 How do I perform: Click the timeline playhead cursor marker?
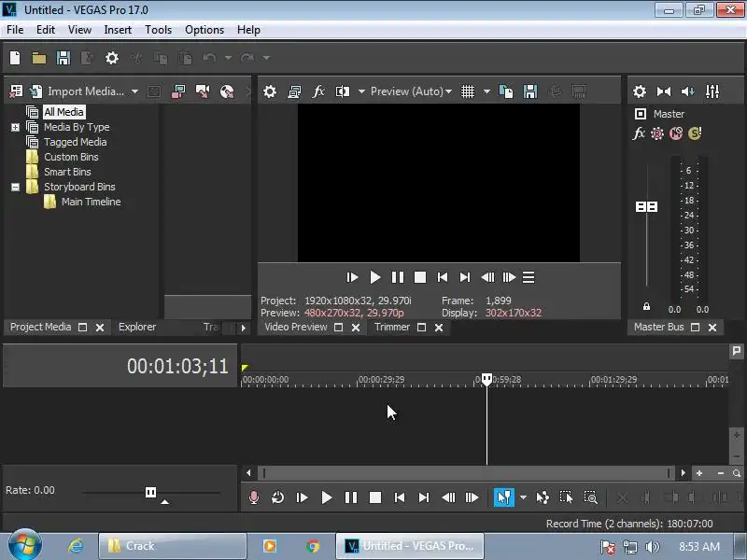click(x=486, y=380)
